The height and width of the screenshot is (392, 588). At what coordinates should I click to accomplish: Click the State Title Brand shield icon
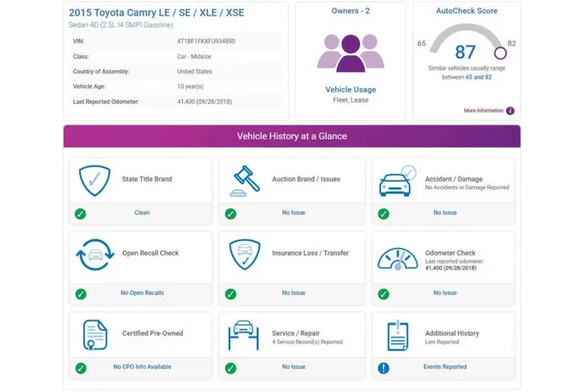click(94, 180)
